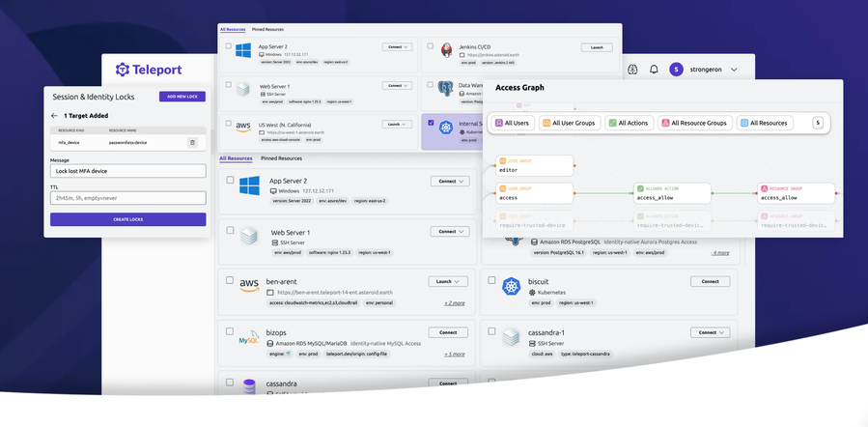Open the strongeron user menu chevron
Screen dimensions: 868x427
[734, 70]
